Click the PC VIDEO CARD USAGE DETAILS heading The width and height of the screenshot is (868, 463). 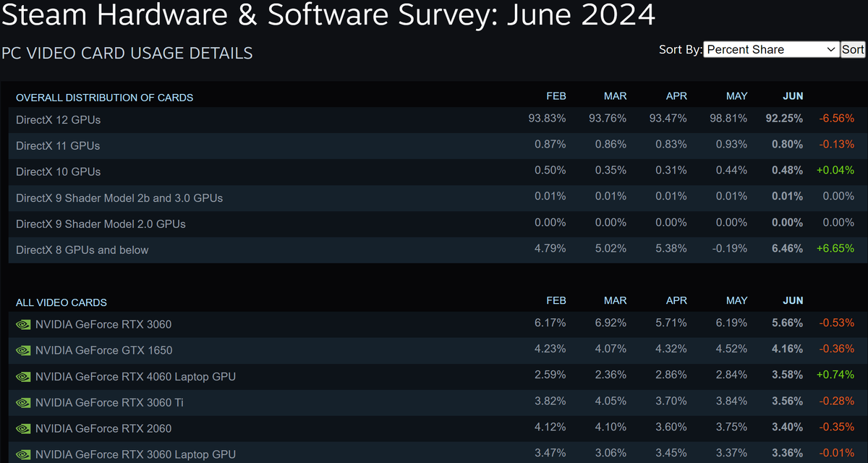127,53
